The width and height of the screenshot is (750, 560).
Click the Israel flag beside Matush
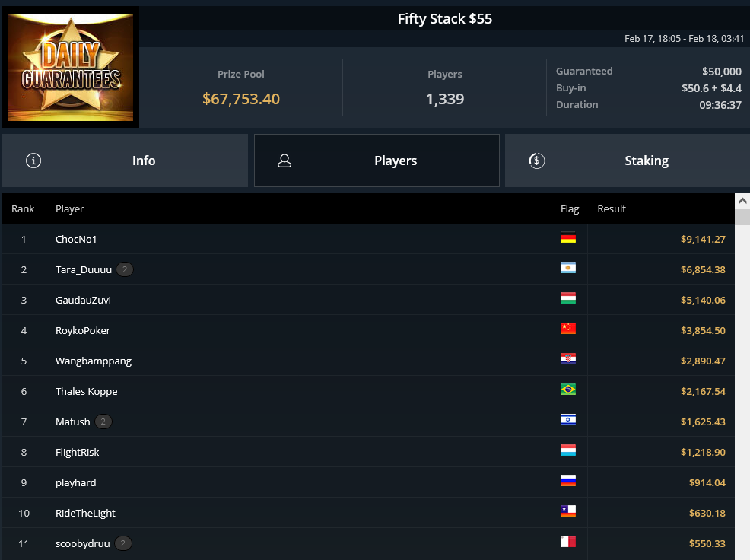tap(567, 421)
